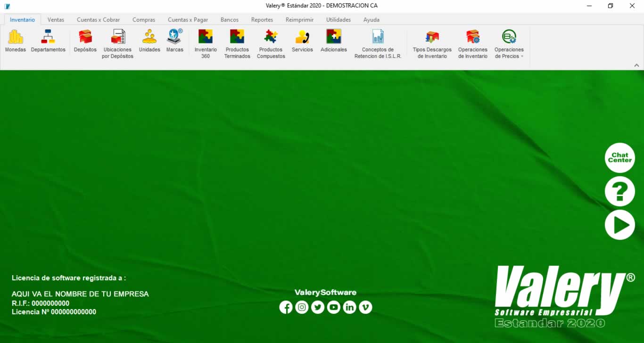Select Ubicaciones por Depósitos icon
The image size is (644, 343).
click(x=118, y=38)
